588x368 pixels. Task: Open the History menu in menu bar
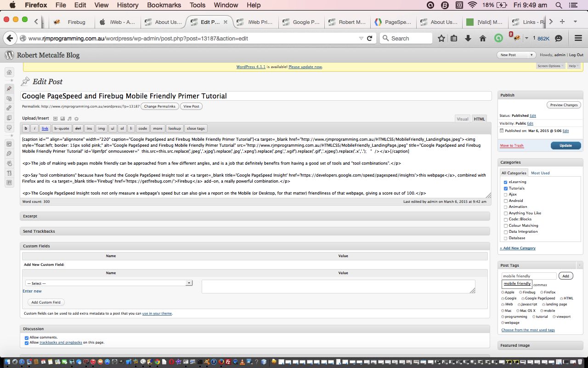coord(128,5)
